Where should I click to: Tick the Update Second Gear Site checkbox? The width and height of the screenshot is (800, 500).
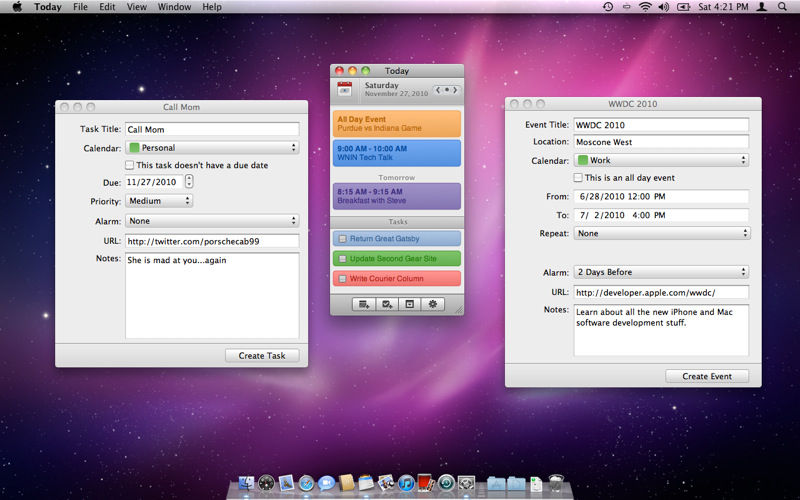pos(343,259)
